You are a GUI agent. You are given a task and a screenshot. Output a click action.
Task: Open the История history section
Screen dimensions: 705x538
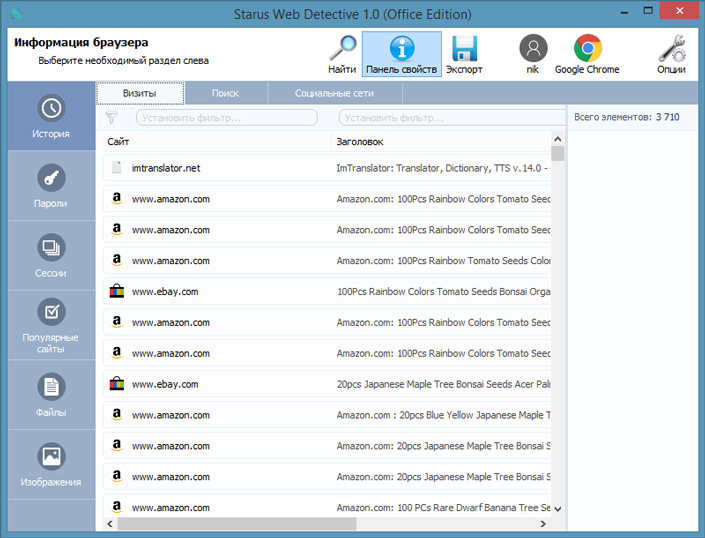coord(51,116)
